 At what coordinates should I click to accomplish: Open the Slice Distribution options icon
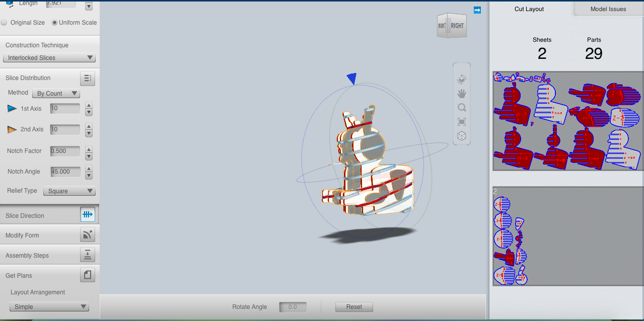88,78
